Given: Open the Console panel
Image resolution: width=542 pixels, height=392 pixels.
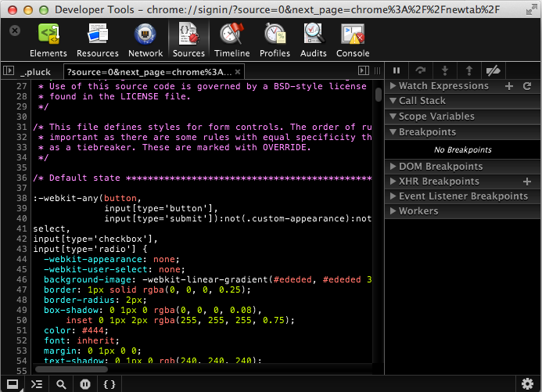Looking at the screenshot, I should [x=353, y=40].
